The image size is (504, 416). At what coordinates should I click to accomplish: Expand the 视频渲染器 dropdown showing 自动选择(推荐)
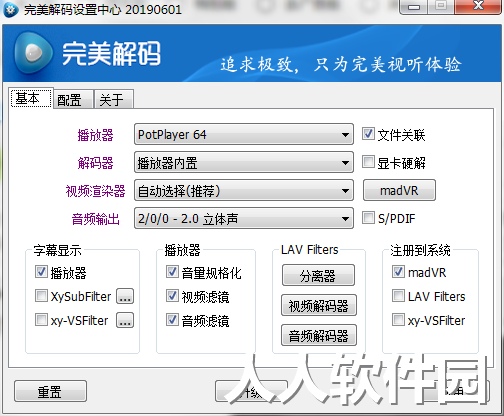pos(244,190)
